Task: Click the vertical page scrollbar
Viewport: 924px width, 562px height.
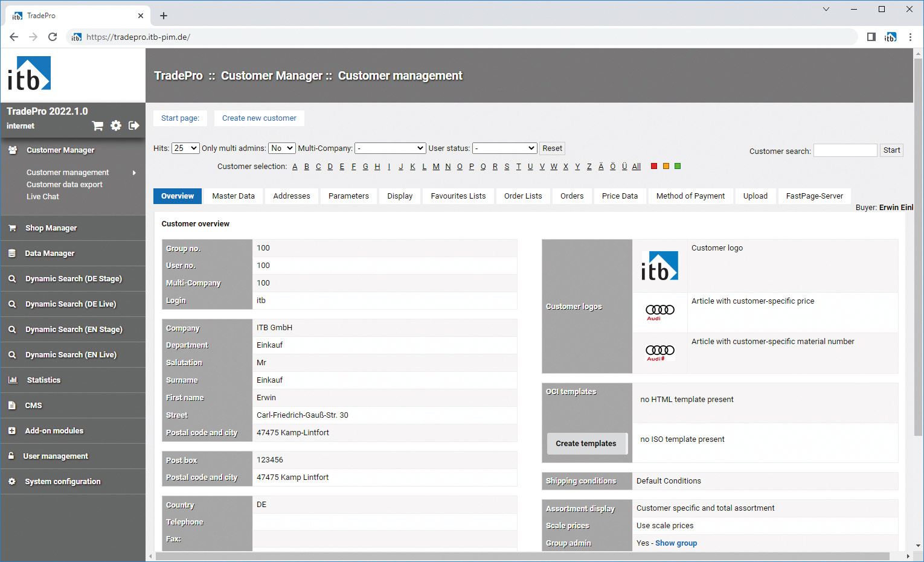Action: (918, 247)
